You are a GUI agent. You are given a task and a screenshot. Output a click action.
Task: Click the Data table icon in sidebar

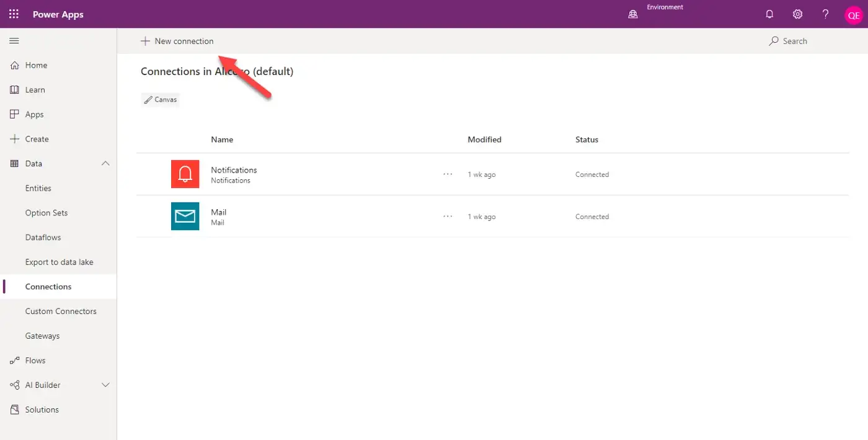click(15, 164)
